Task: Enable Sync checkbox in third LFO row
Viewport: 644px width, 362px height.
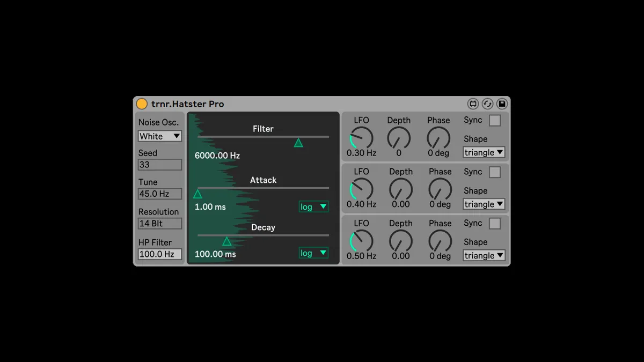Action: click(x=495, y=224)
